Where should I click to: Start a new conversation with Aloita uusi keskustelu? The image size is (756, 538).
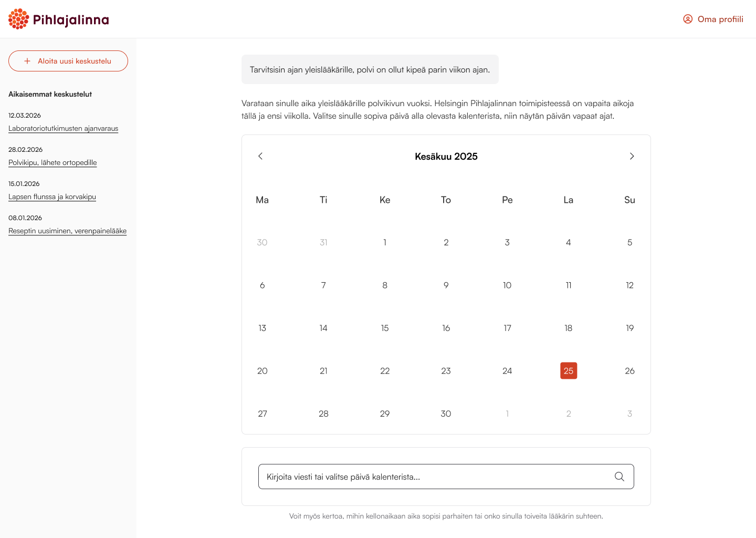point(68,61)
